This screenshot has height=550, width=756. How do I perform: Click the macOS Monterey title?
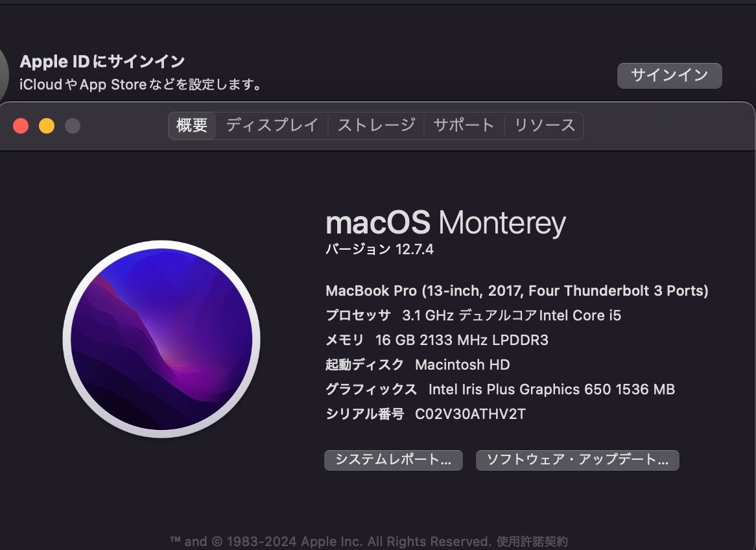tap(445, 223)
